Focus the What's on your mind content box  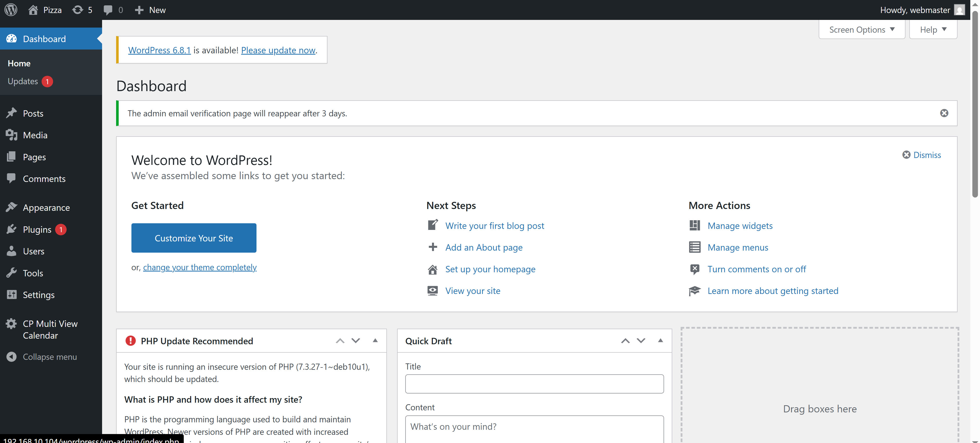click(x=534, y=429)
